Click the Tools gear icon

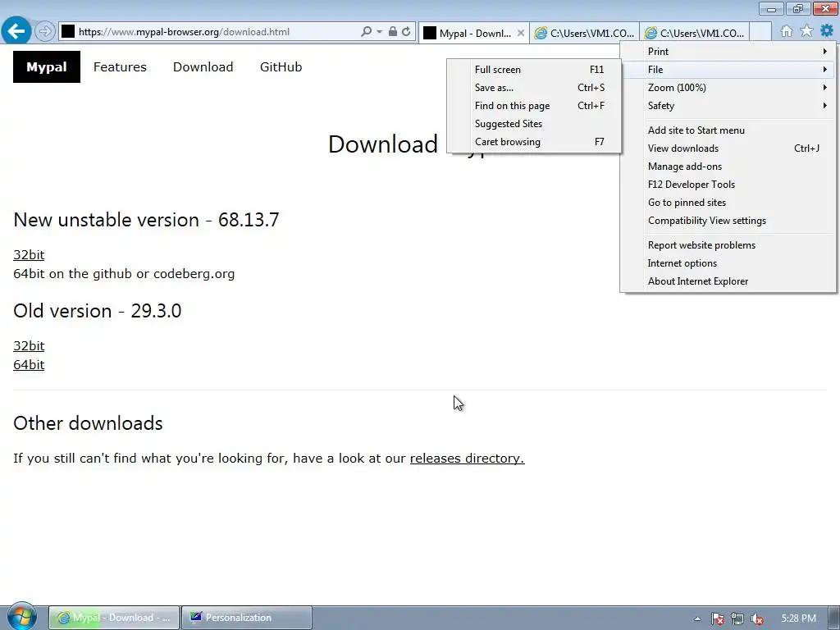[x=827, y=30]
